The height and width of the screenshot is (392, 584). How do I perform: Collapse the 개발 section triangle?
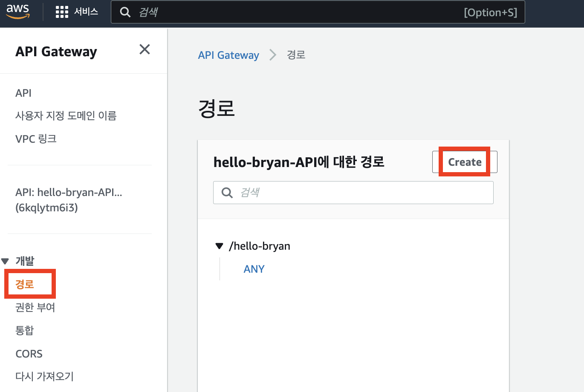click(5, 261)
